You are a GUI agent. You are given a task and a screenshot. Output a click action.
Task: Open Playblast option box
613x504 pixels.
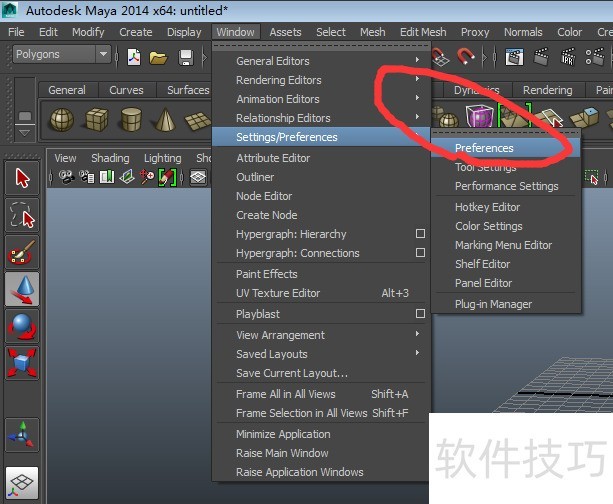[x=420, y=314]
